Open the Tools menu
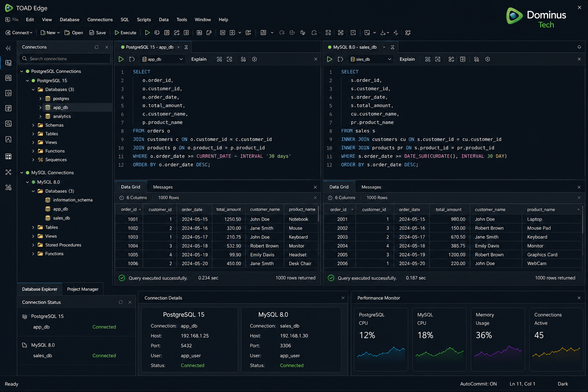 pos(182,20)
